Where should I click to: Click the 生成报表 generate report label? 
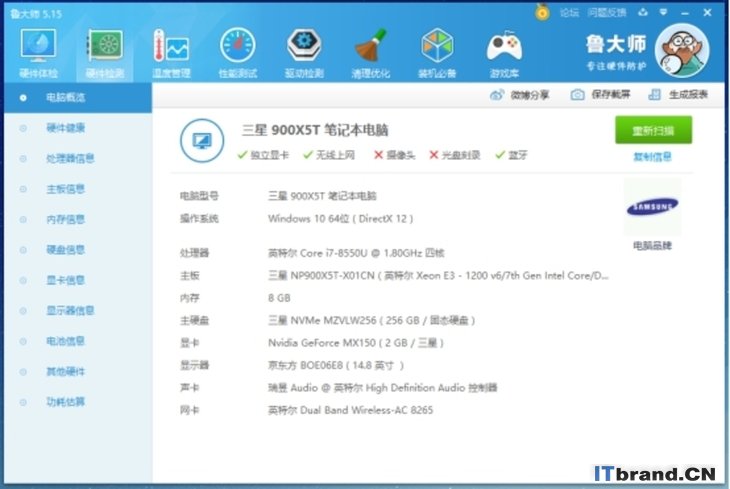point(689,95)
